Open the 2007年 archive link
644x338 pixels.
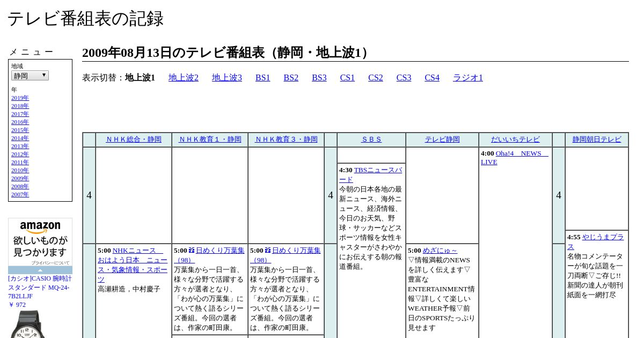point(20,194)
